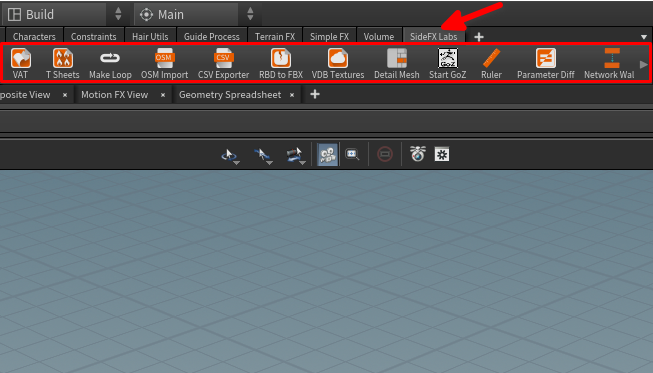Switch to the Motion FX View pane tab
653x373 pixels.
coord(115,95)
